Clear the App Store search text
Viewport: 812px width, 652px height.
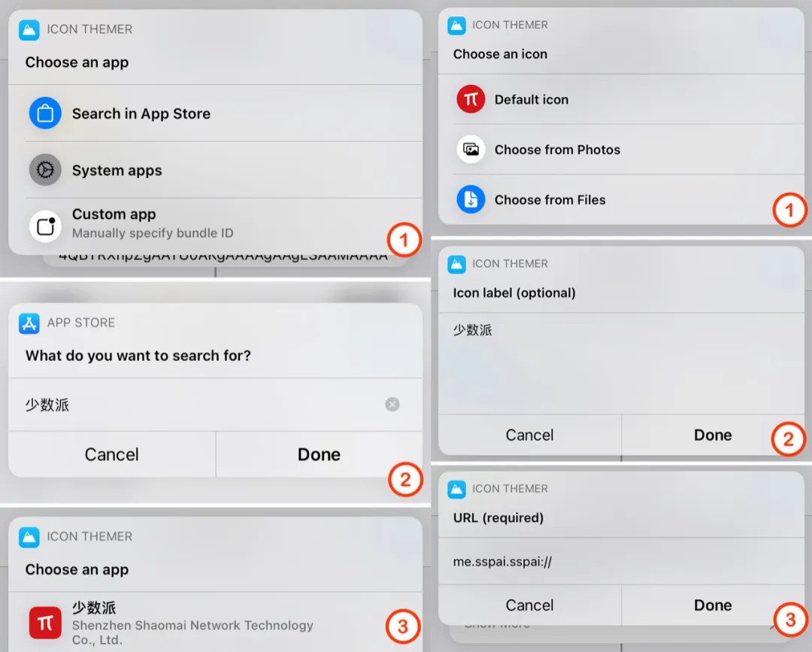coord(392,405)
